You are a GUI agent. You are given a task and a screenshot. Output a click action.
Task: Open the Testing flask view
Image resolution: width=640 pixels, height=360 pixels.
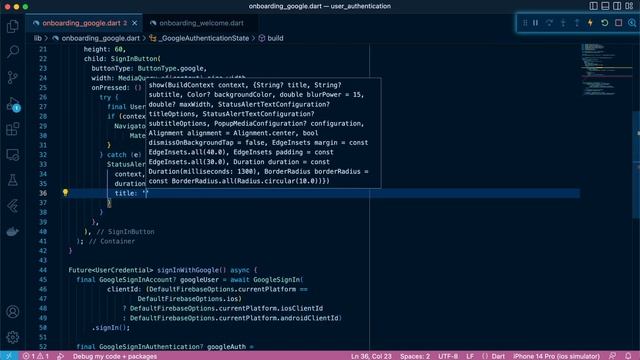[13, 180]
